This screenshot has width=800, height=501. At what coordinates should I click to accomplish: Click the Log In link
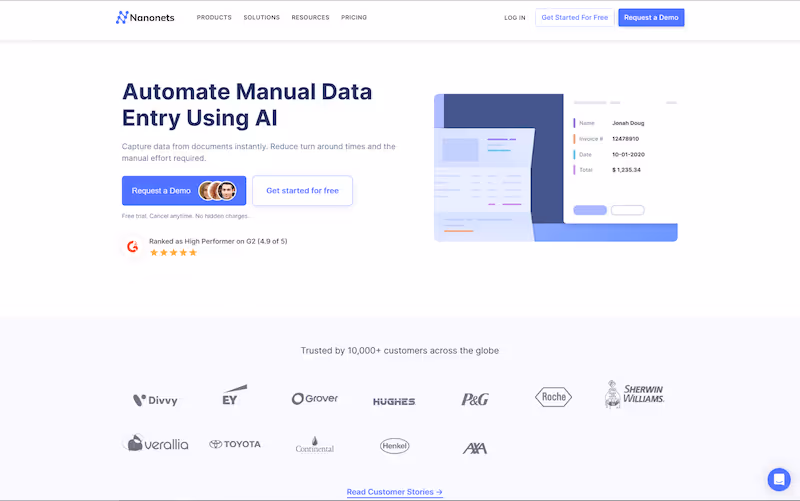[515, 18]
